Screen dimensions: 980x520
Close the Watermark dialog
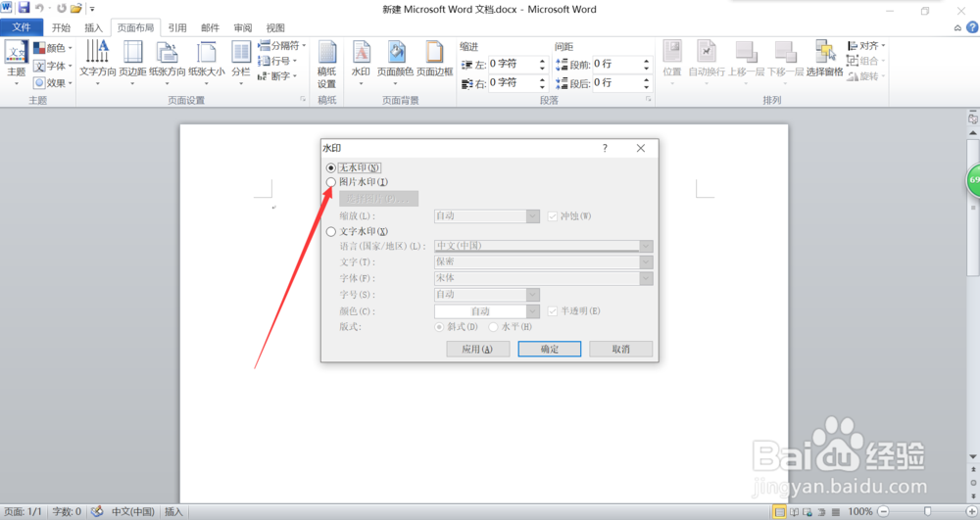tap(641, 148)
